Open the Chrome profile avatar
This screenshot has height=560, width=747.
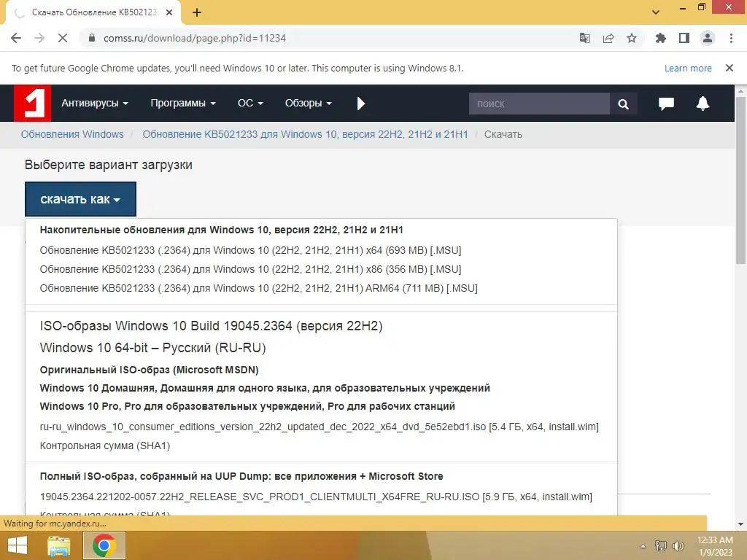[x=708, y=38]
